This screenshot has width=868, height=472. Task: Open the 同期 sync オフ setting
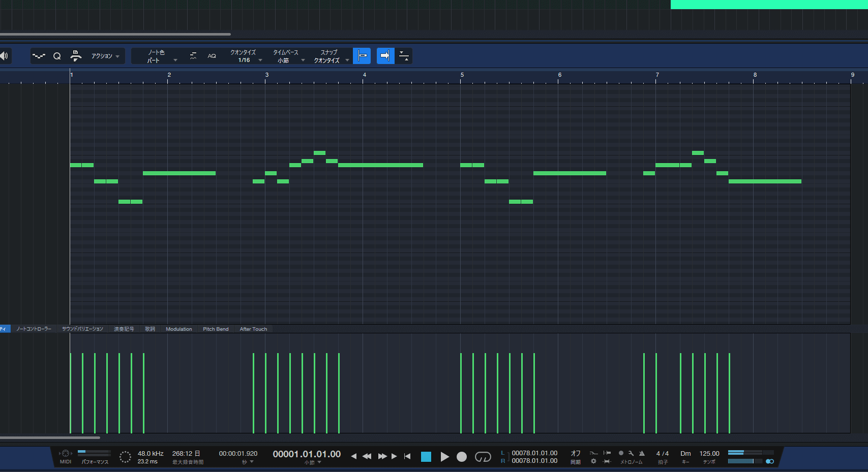click(576, 457)
